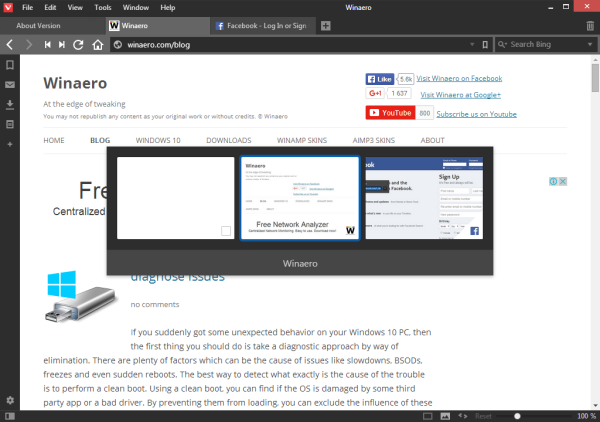The width and height of the screenshot is (600, 422).
Task: Click the vertical page scrollbar thumb
Action: (595, 78)
